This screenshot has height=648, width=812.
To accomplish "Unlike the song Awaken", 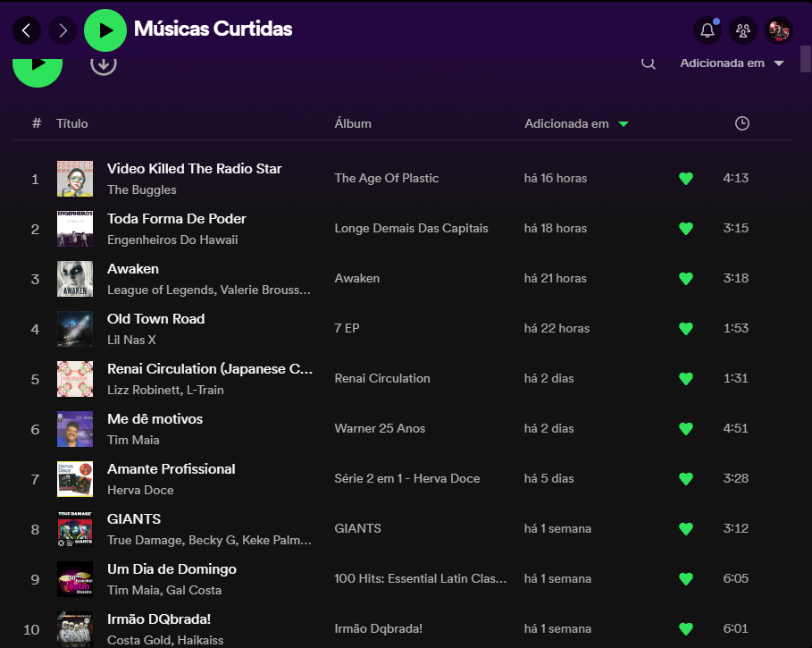I will click(x=686, y=279).
